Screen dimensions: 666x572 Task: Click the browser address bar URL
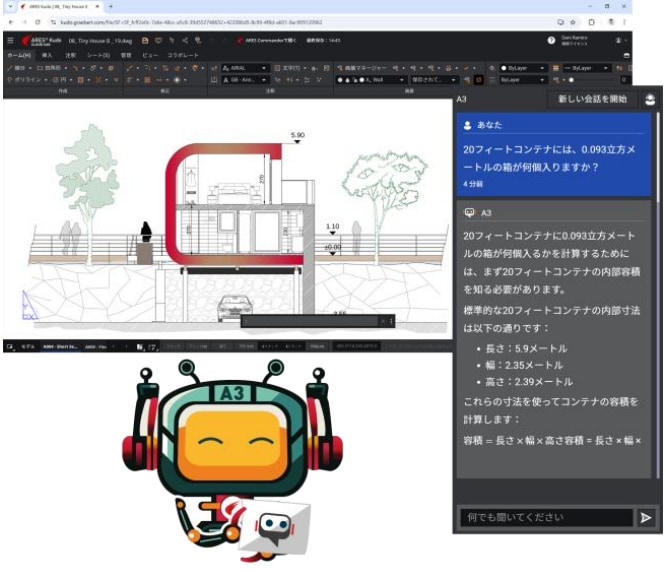(191, 22)
